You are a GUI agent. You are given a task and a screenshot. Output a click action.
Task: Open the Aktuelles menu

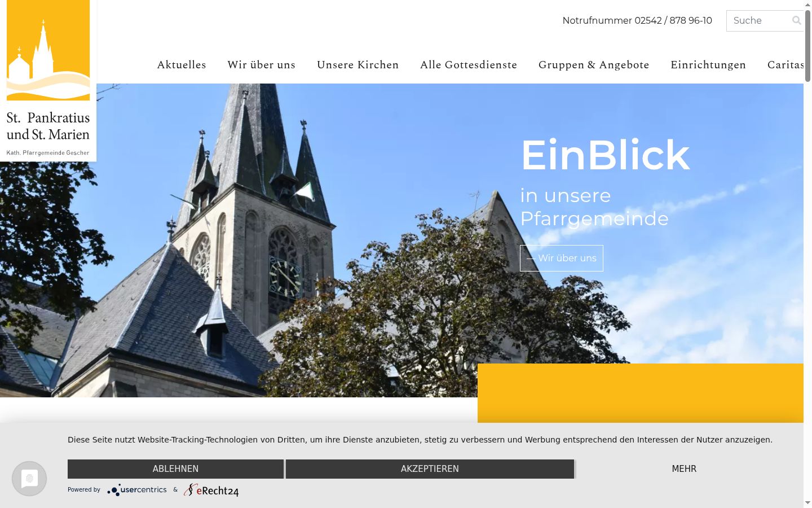(182, 65)
